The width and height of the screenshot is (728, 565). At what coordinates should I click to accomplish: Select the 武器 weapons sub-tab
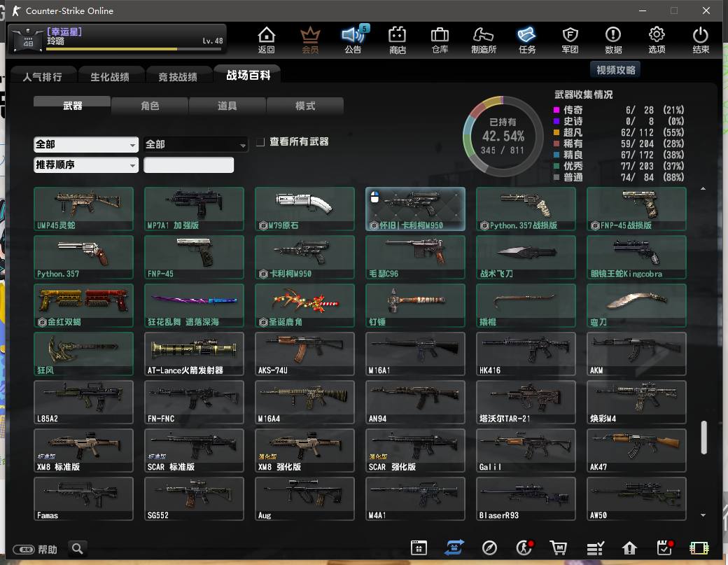click(72, 106)
